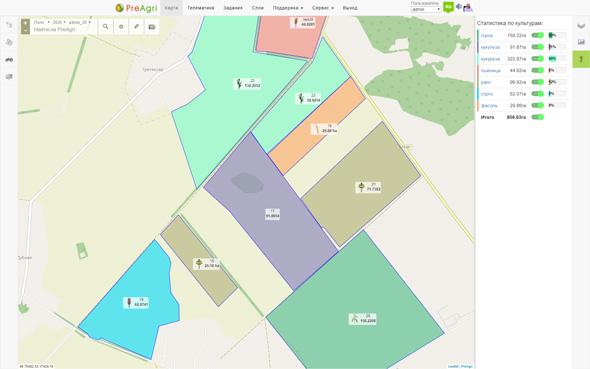Click the locate target icon in toolbar

[121, 27]
